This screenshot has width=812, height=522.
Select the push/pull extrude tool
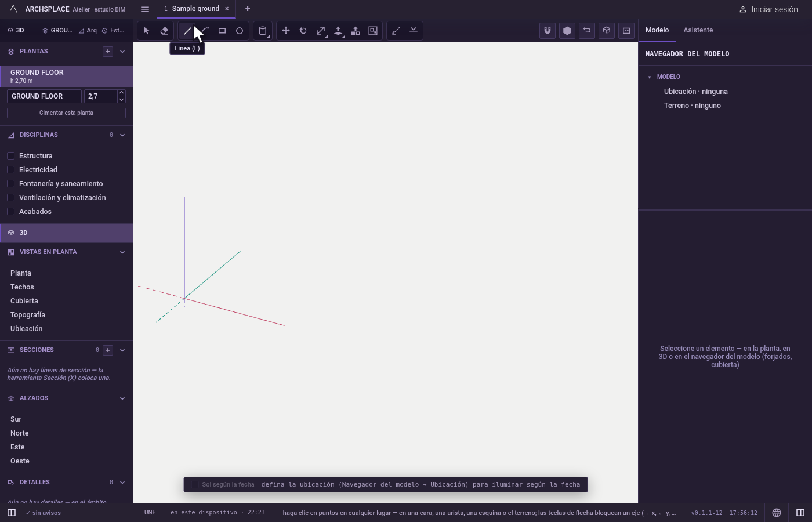[338, 31]
